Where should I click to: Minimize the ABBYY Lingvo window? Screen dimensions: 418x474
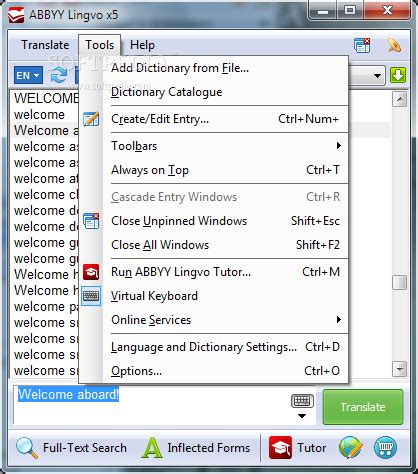point(322,11)
